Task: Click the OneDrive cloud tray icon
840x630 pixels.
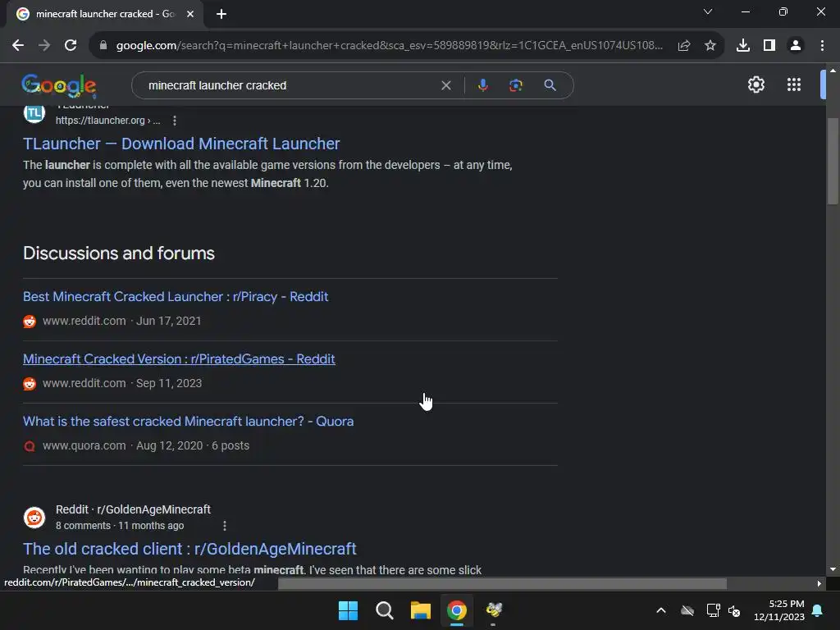Action: point(687,610)
